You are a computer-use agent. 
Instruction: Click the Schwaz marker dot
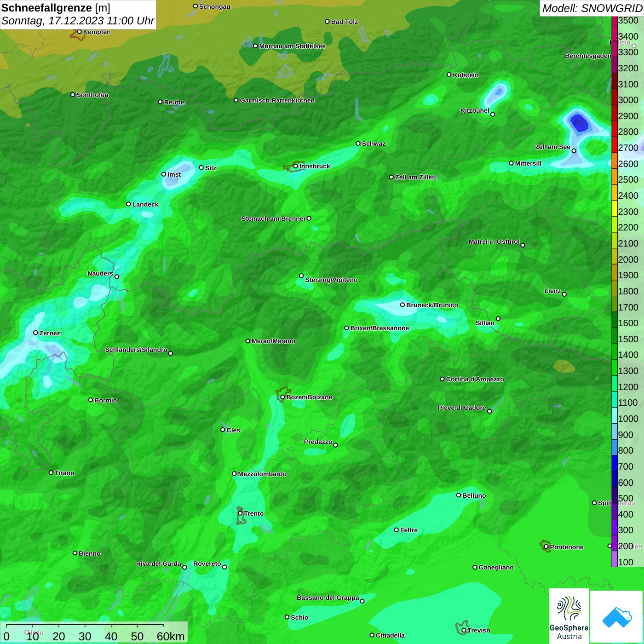(x=358, y=144)
